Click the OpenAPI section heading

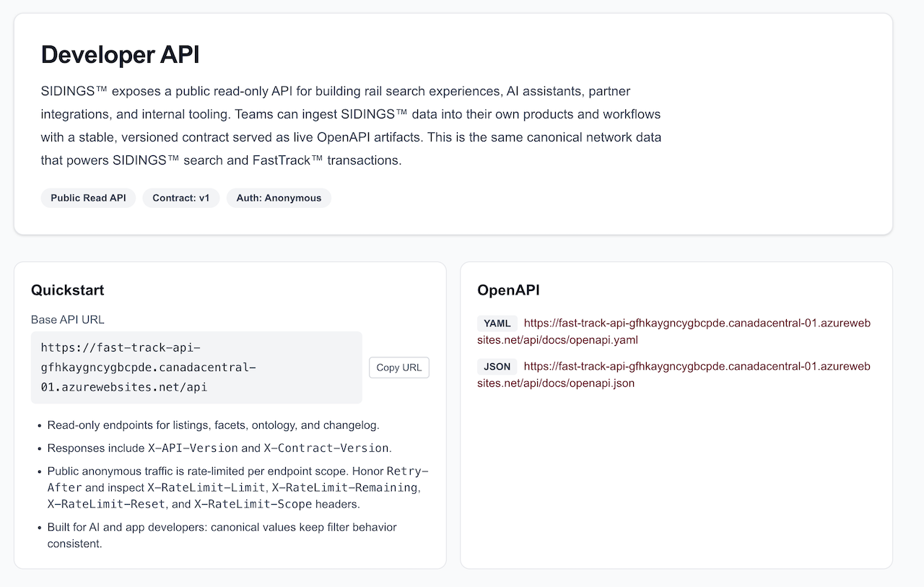(508, 290)
